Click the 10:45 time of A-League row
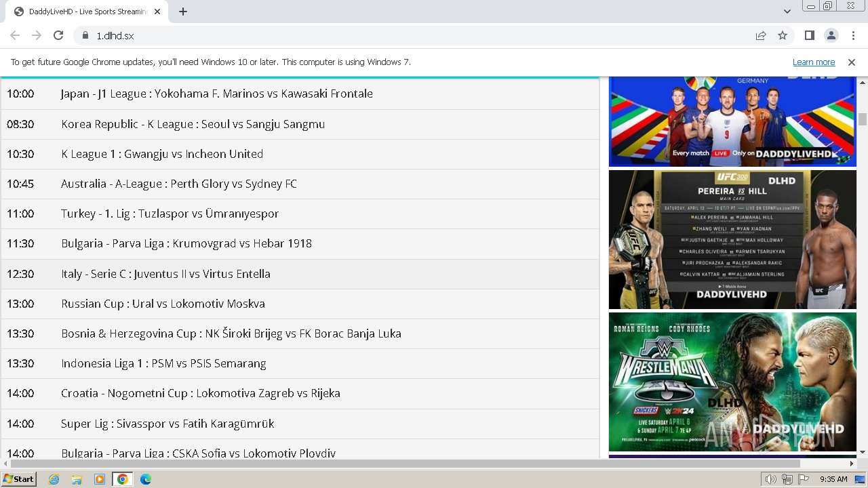 pyautogui.click(x=20, y=184)
